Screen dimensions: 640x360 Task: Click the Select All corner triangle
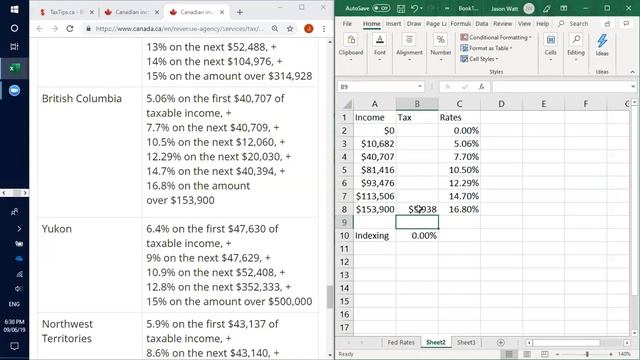(x=347, y=104)
